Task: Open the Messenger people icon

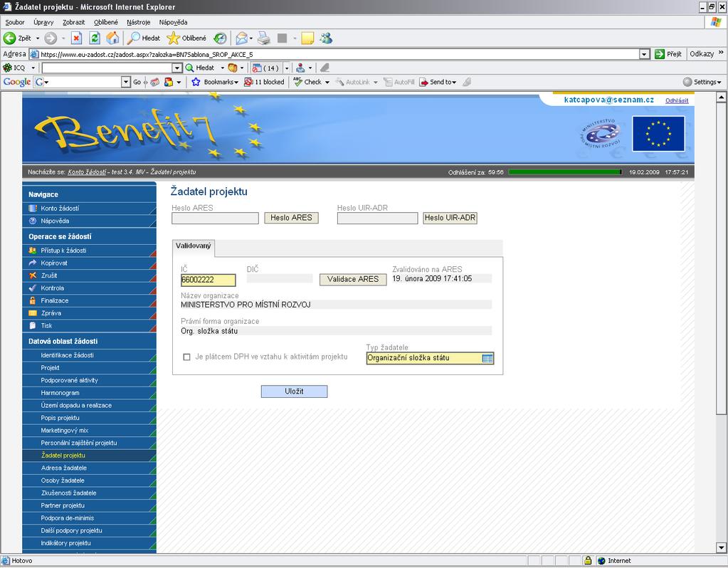Action: [326, 38]
